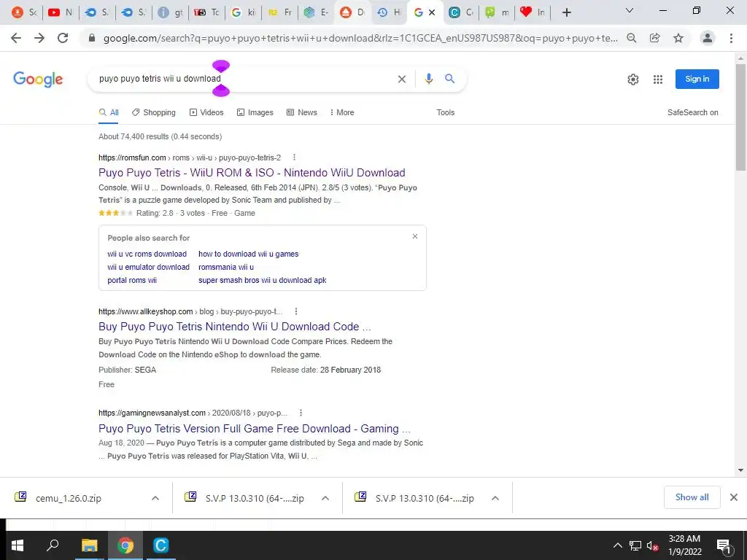Open the zoom magnifier in address bar
This screenshot has width=747, height=560.
[632, 38]
